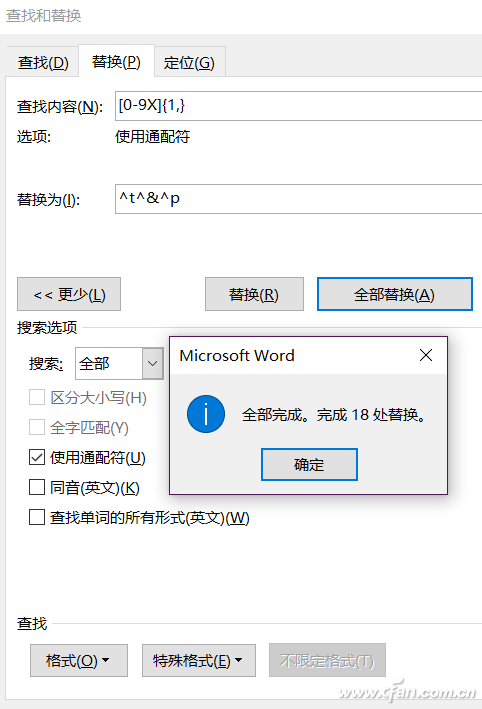Click the 替换(R) button

point(254,294)
